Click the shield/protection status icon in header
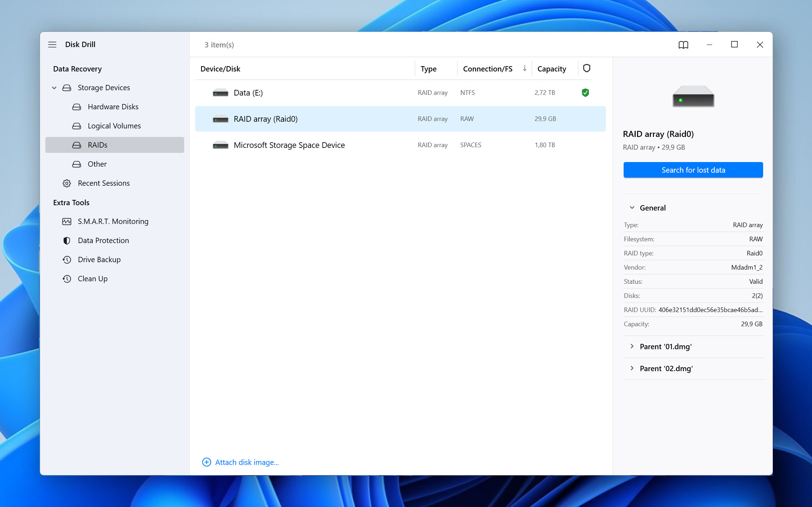 [x=586, y=68]
